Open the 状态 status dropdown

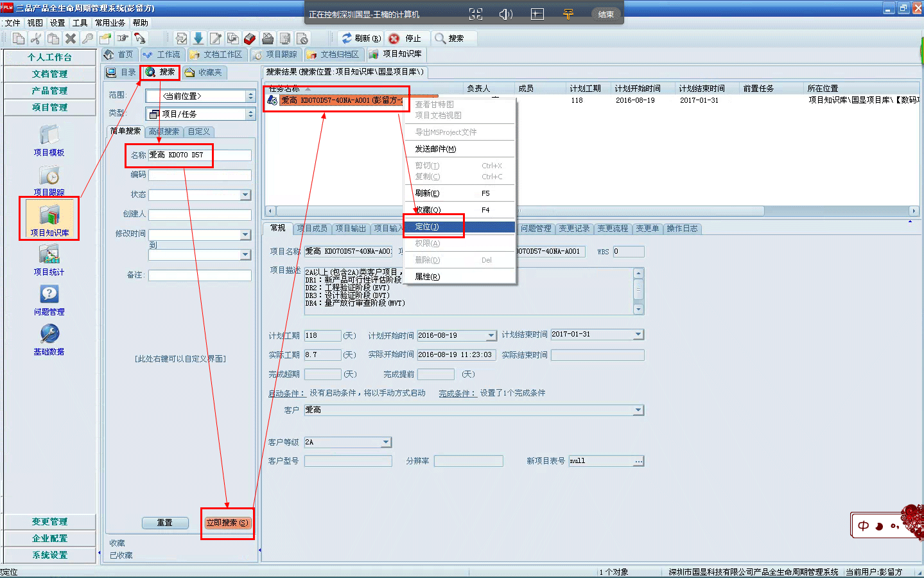pos(245,195)
